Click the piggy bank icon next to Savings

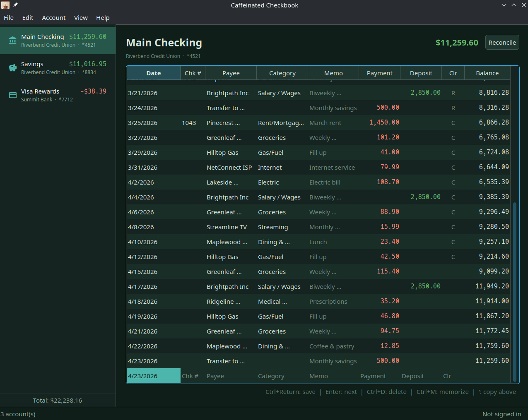click(12, 67)
